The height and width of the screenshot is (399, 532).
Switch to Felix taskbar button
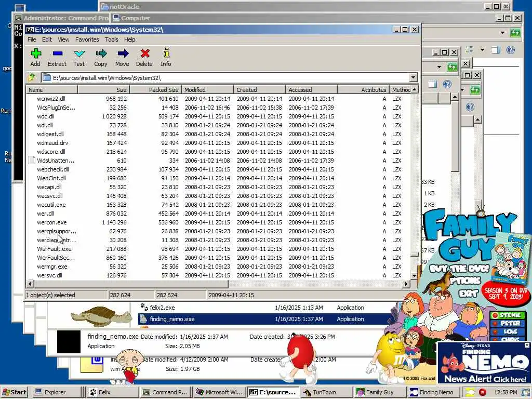(x=113, y=392)
